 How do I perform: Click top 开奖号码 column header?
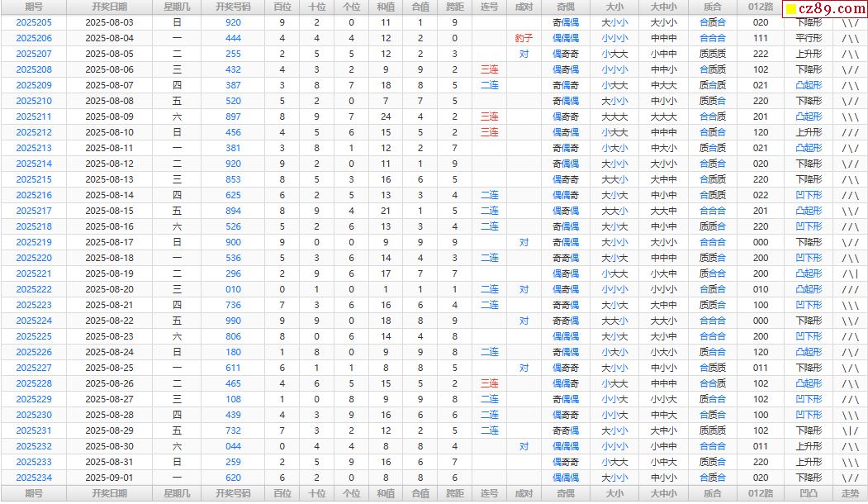click(233, 7)
